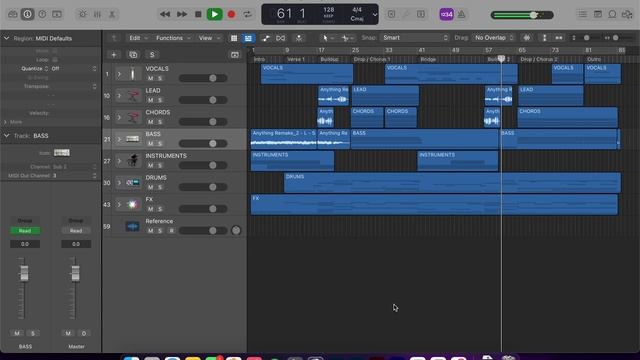Toggle the Solo mode icon in control bar

(421, 14)
